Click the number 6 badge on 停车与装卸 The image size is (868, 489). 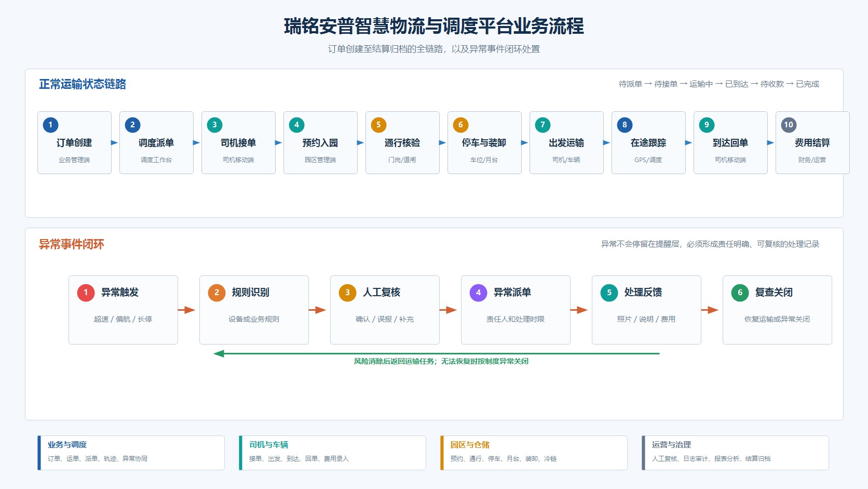click(x=460, y=125)
